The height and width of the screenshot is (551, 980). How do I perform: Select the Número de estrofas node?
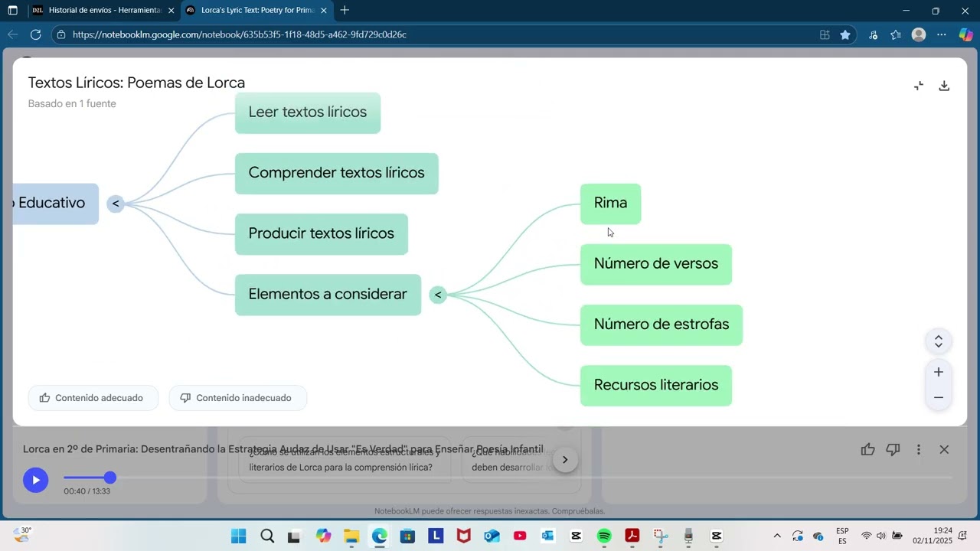(661, 324)
